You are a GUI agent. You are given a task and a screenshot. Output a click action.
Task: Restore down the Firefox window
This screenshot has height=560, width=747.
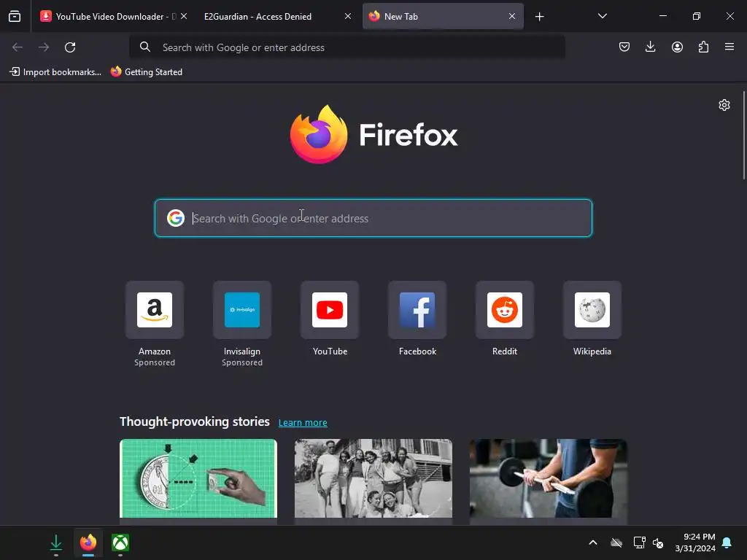point(696,16)
